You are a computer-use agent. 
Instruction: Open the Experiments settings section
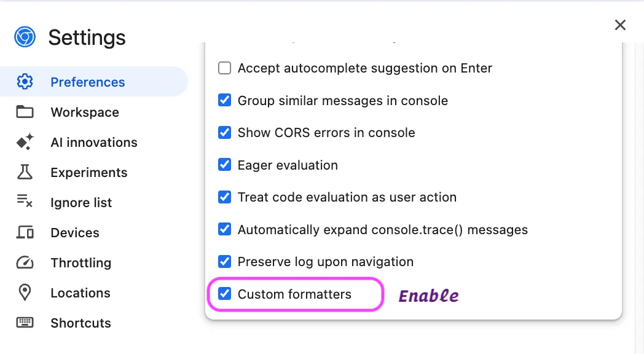coord(88,172)
